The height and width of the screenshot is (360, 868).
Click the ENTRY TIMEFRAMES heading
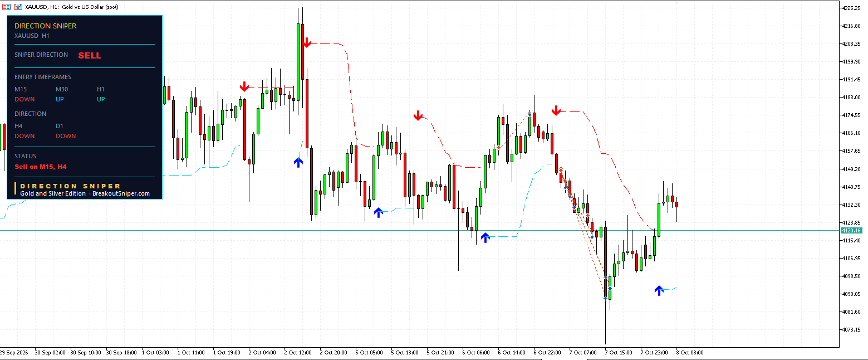43,77
